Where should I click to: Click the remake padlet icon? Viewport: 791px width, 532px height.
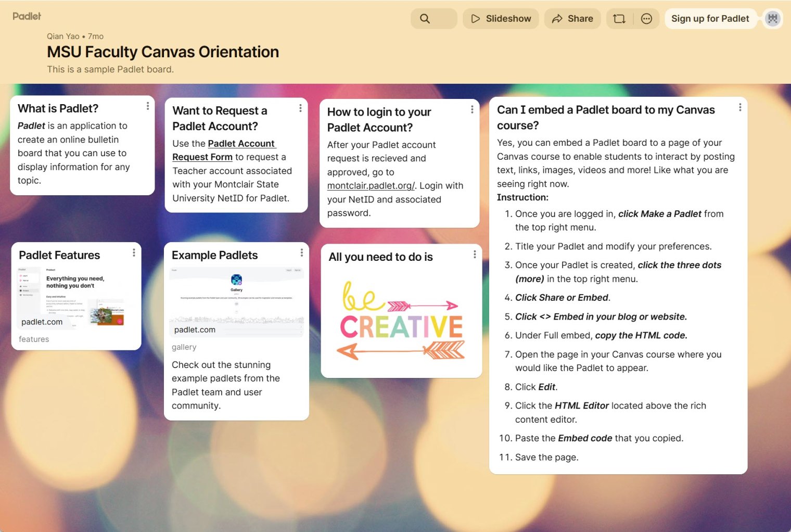point(619,19)
